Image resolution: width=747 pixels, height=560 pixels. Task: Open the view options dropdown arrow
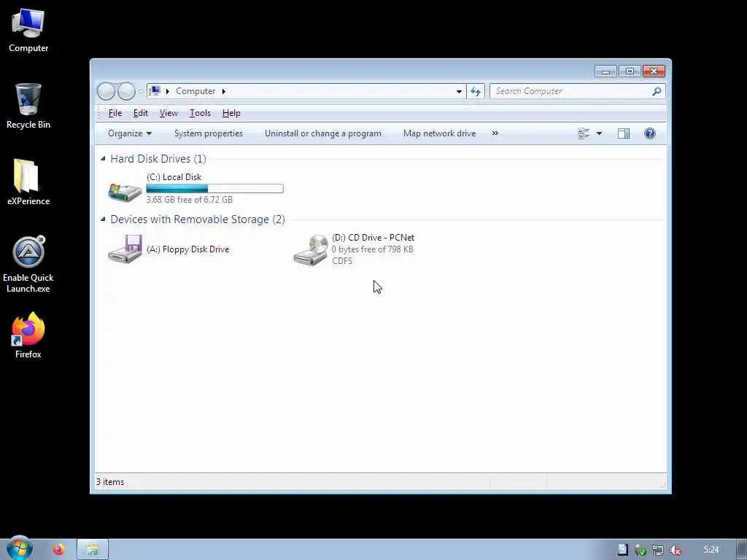click(x=600, y=133)
